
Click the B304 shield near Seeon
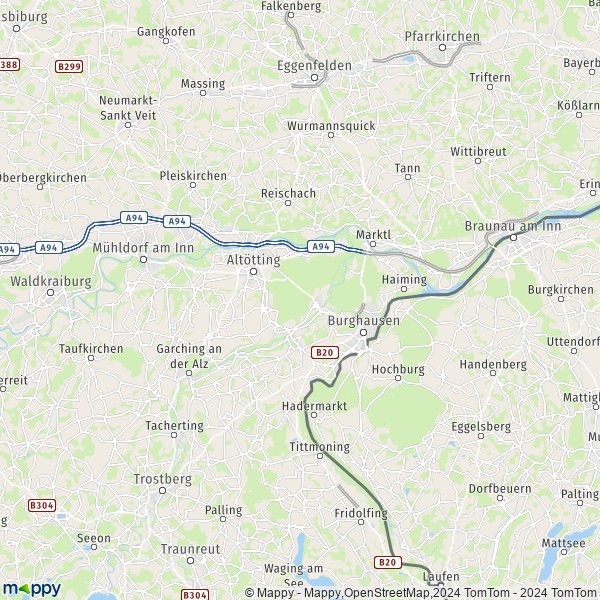pos(42,505)
